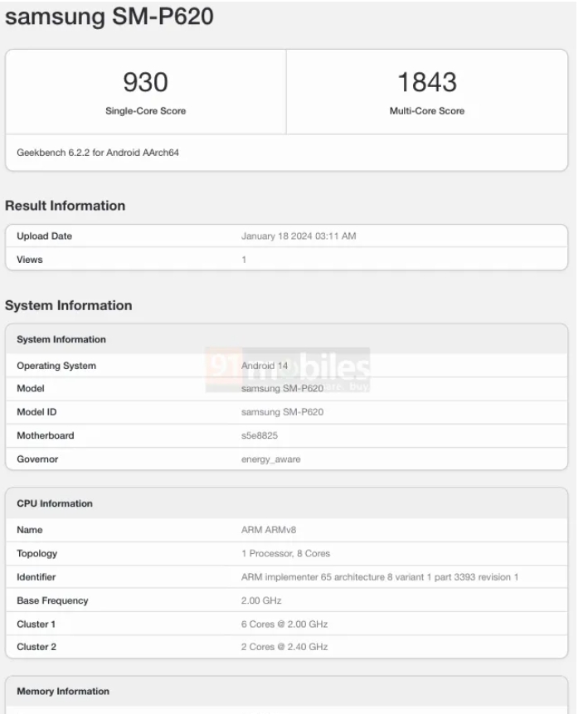Click the motherboard value s5e8825
This screenshot has width=588, height=714.
pyautogui.click(x=259, y=435)
